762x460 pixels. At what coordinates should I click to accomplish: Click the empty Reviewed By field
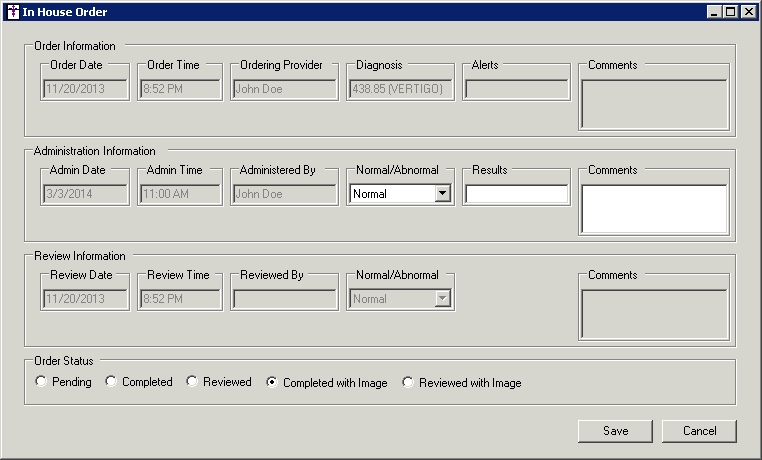(x=284, y=299)
